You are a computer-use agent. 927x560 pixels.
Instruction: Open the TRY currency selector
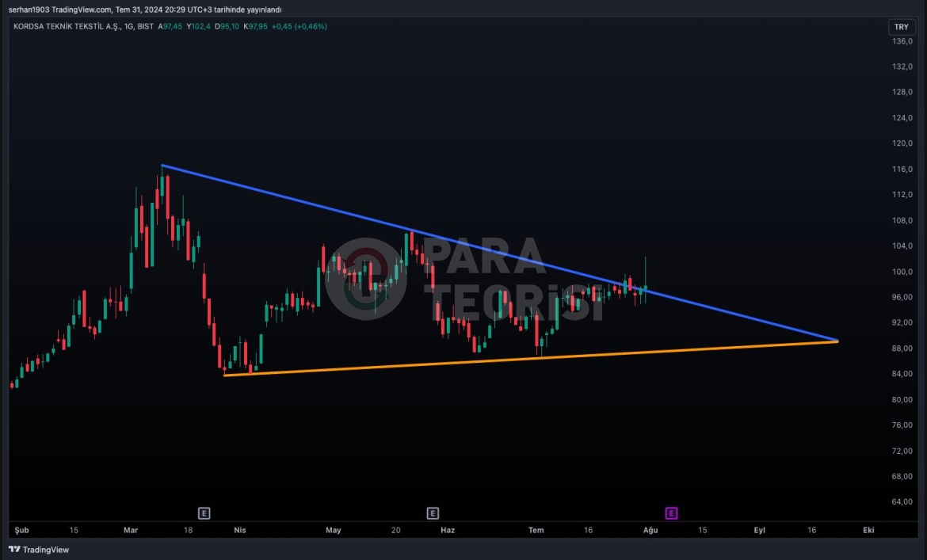click(901, 27)
